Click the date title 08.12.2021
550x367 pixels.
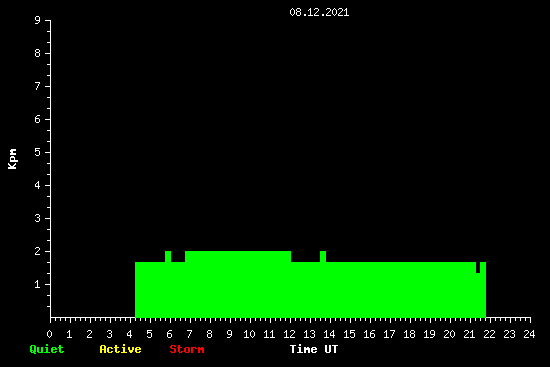point(319,12)
